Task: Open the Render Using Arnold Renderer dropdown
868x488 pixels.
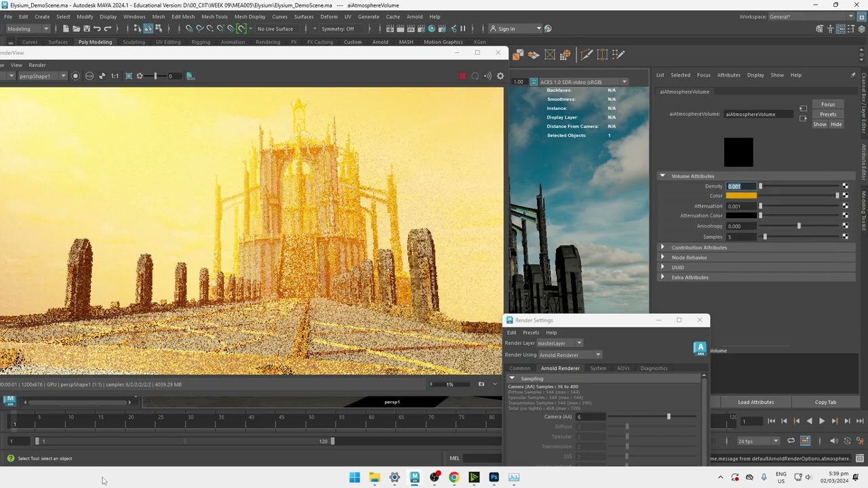Action: pyautogui.click(x=570, y=354)
